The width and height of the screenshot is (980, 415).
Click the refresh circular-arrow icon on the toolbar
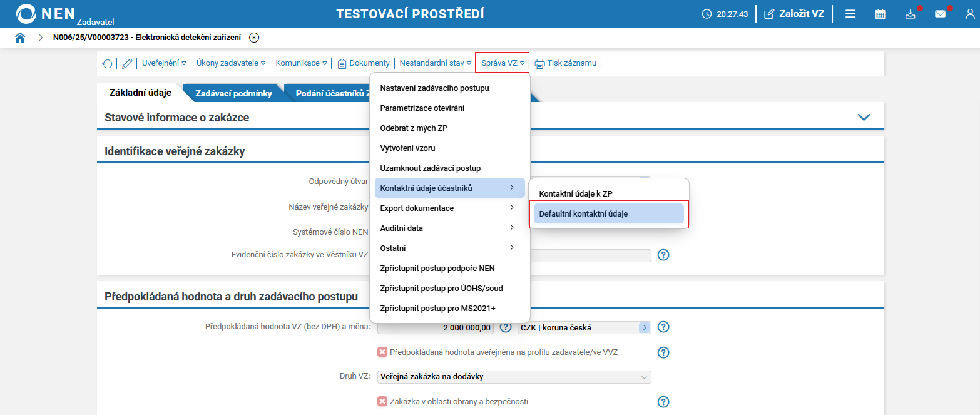pos(107,63)
